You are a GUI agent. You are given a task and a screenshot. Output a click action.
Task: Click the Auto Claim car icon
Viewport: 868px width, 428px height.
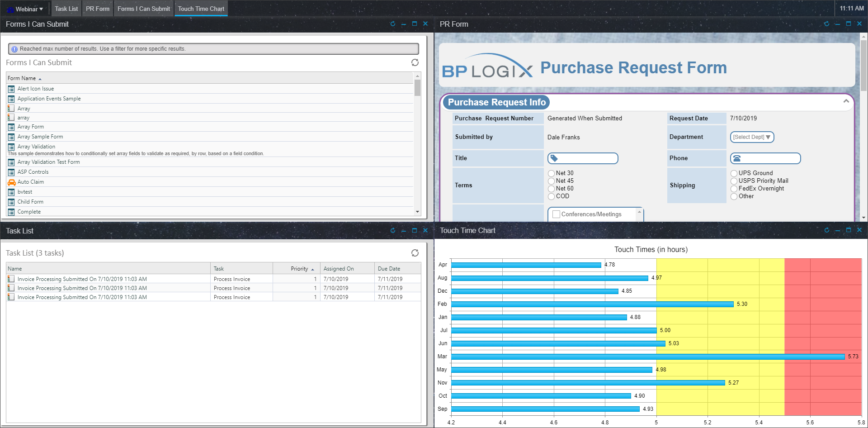pos(11,182)
